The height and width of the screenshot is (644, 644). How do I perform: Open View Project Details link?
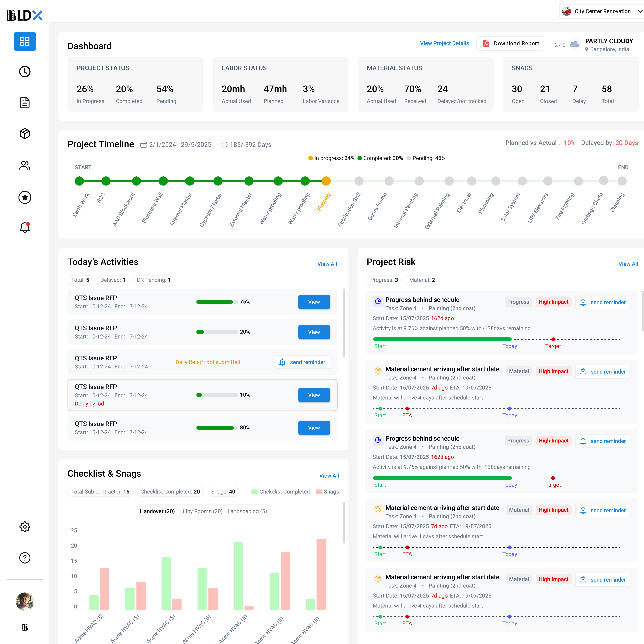[x=444, y=43]
